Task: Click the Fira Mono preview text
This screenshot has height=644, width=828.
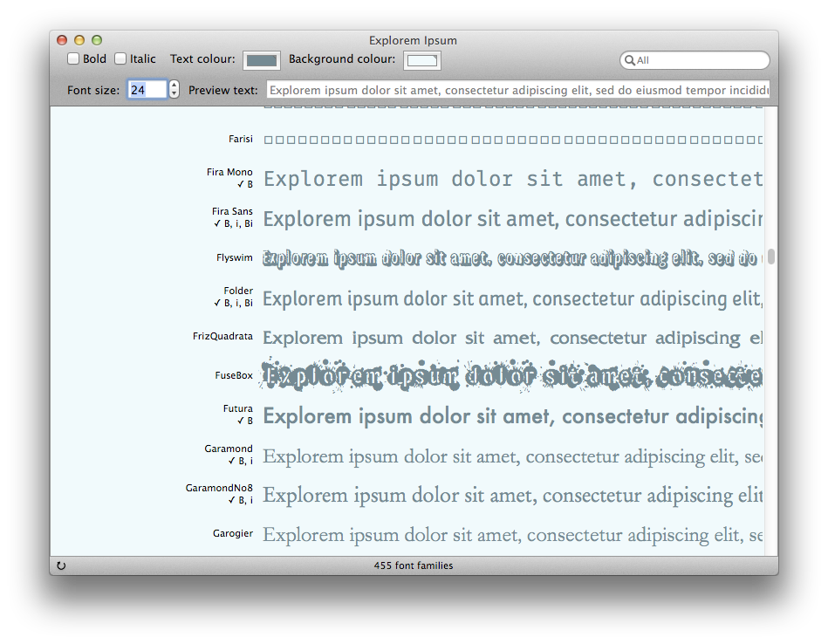Action: [x=513, y=179]
